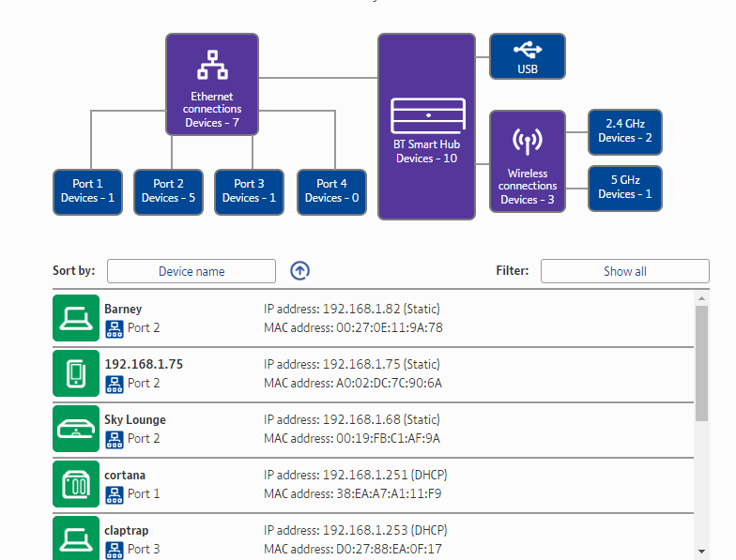Open the Filter Show all dropdown
Viewport: 736px width, 560px height.
pyautogui.click(x=624, y=271)
